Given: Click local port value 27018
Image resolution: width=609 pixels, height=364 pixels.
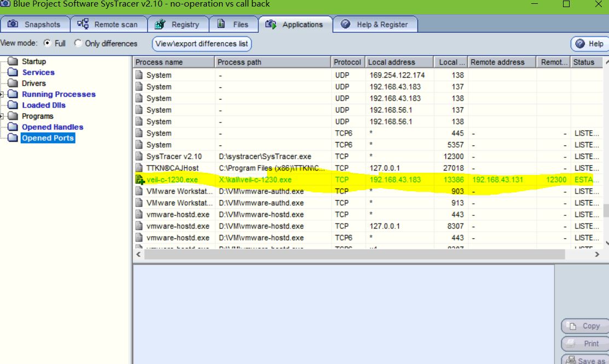Looking at the screenshot, I should (454, 168).
